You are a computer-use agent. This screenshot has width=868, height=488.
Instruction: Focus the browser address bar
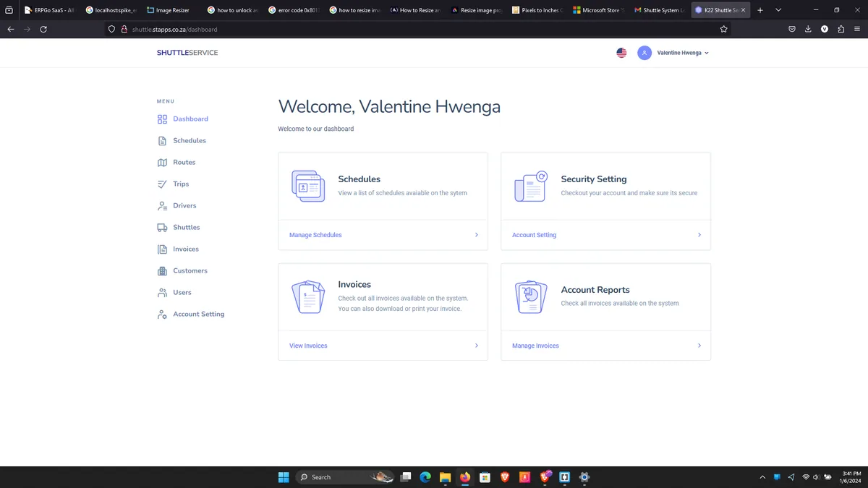click(x=418, y=29)
